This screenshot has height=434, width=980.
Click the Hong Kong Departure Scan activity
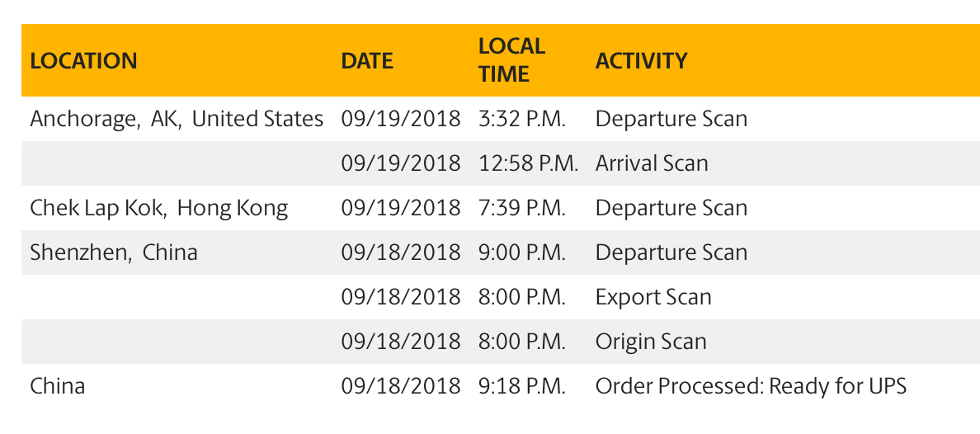pyautogui.click(x=671, y=208)
